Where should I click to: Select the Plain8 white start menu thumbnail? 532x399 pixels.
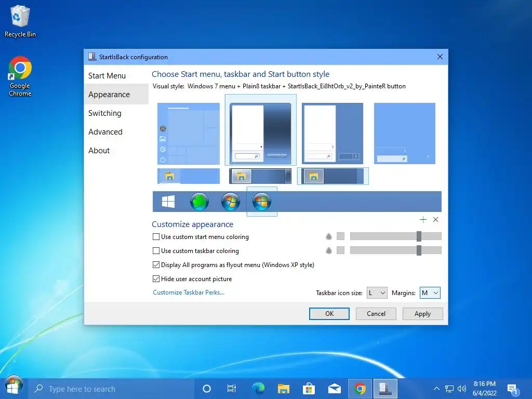click(x=332, y=134)
